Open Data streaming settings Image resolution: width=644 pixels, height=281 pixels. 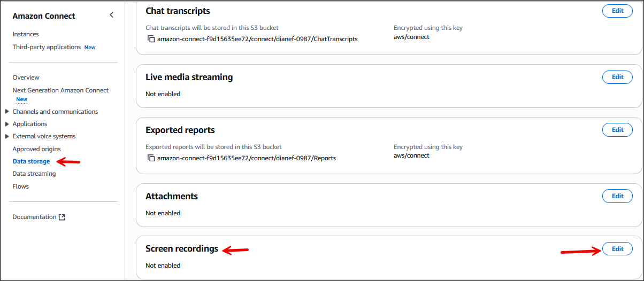[x=34, y=174]
